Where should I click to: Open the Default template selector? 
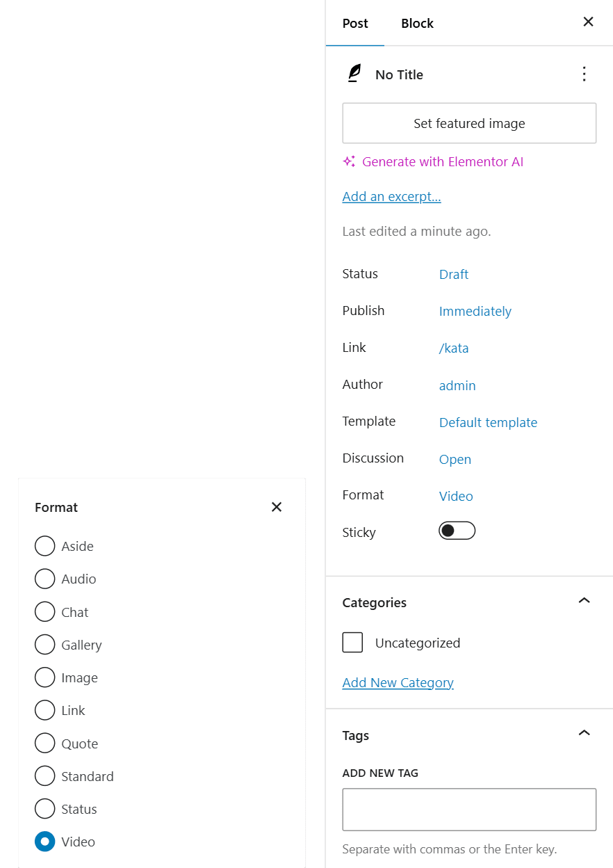coord(488,422)
